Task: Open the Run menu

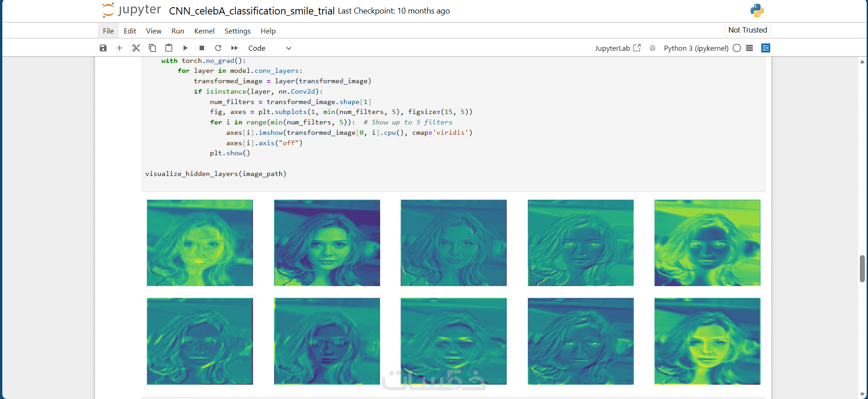Action: click(x=178, y=31)
